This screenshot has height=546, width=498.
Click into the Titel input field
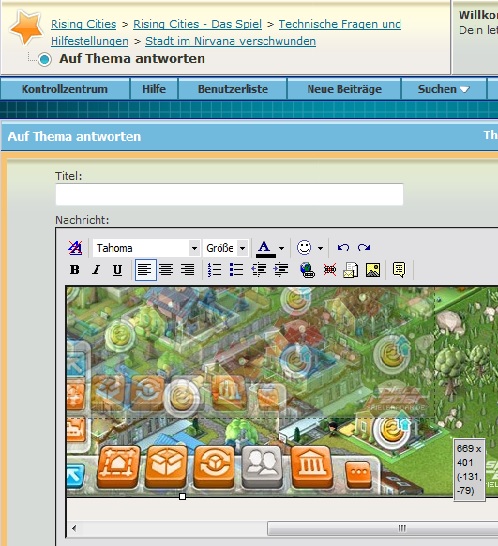pyautogui.click(x=229, y=194)
